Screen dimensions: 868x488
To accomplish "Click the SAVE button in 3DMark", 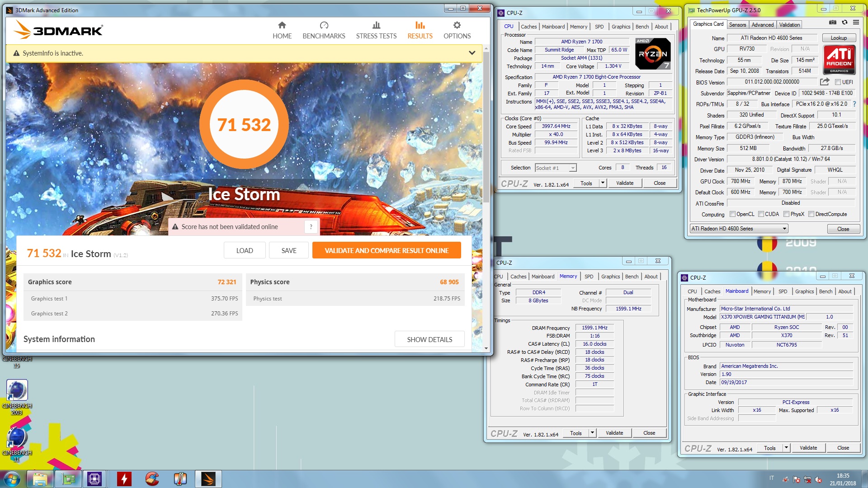I will point(289,250).
